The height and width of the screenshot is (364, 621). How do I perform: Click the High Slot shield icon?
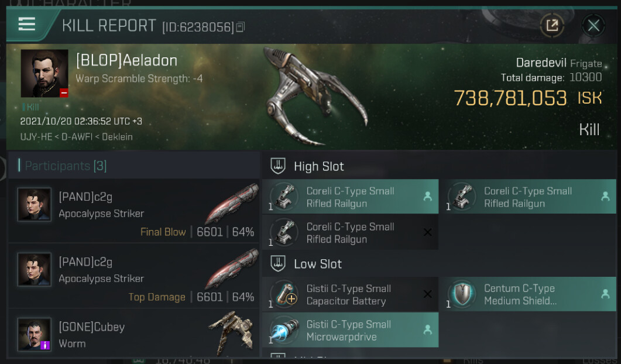(x=277, y=166)
